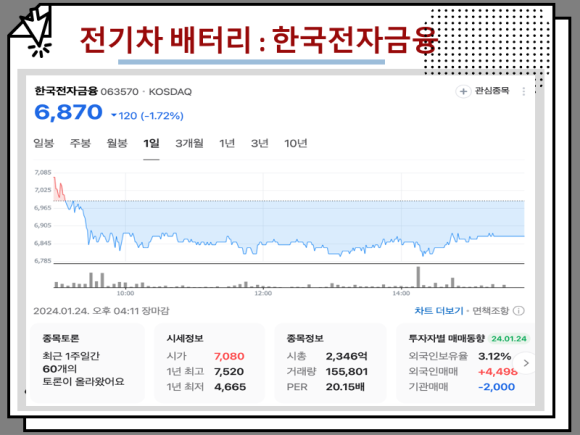The height and width of the screenshot is (435, 580).
Task: Click the 7,085 price axis label
Action: (x=43, y=172)
